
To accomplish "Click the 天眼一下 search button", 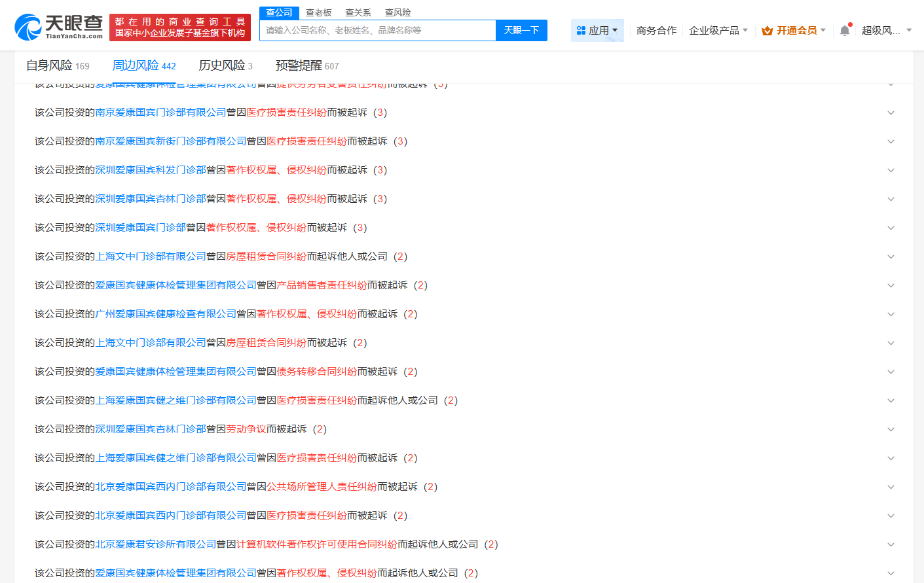I will 521,30.
